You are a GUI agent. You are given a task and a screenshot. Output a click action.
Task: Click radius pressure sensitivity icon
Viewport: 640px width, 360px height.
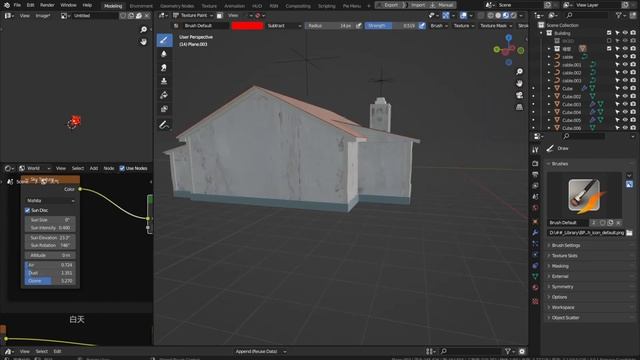pos(359,26)
